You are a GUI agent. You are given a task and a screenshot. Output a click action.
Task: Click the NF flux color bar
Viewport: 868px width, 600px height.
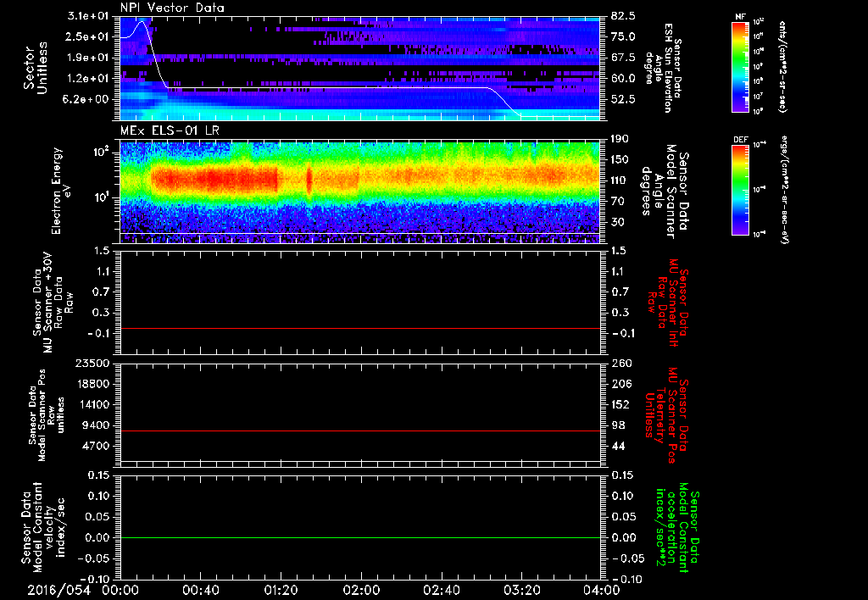[x=740, y=67]
